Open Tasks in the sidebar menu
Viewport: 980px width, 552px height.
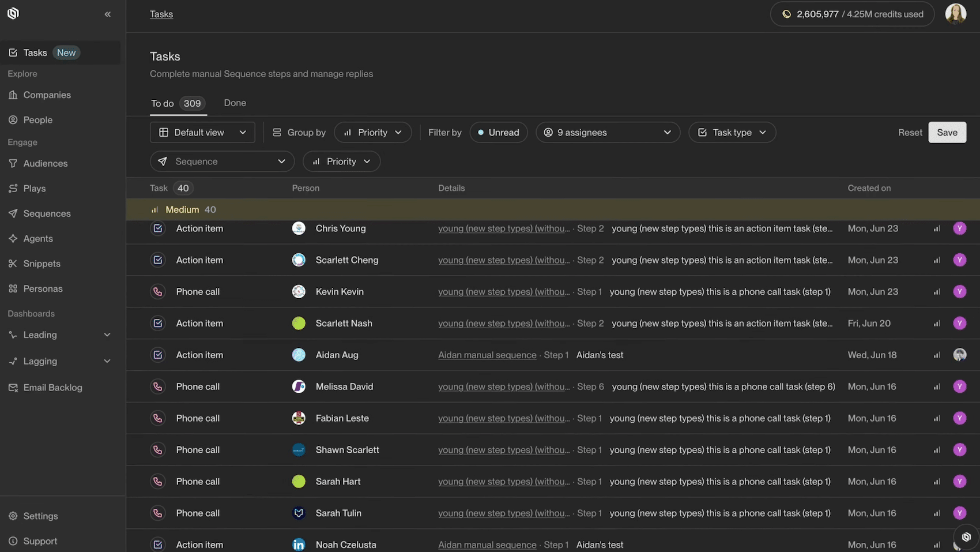(x=61, y=52)
